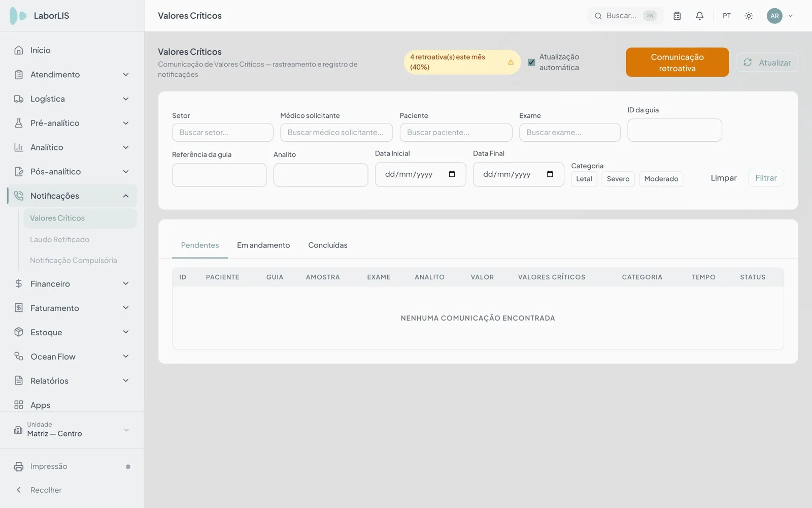
Task: Toggle the Atualização automática checkbox
Action: coord(531,62)
